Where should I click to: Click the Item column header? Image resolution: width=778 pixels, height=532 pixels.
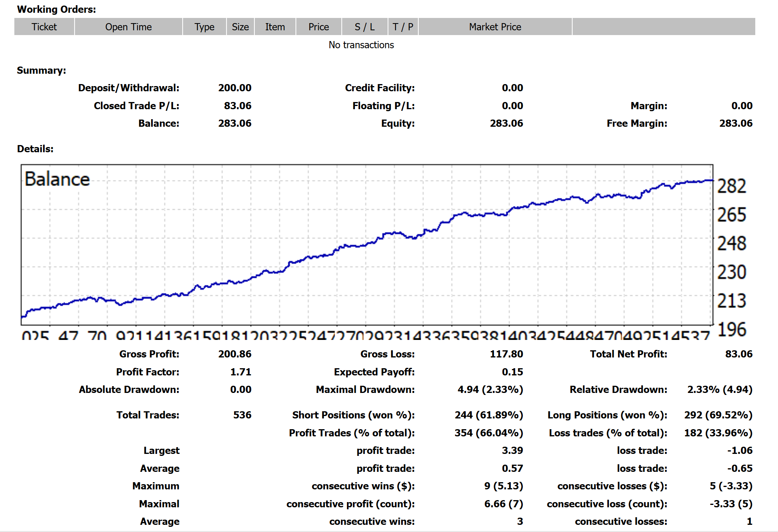(x=275, y=27)
